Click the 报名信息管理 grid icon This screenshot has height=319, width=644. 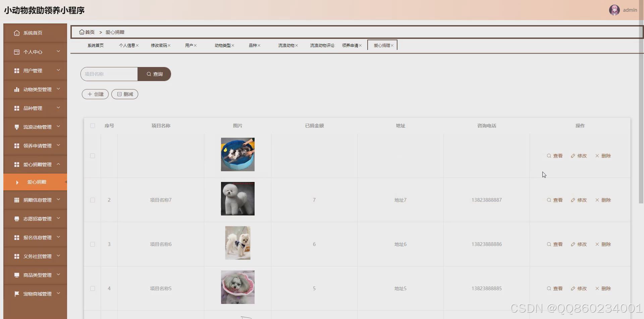pyautogui.click(x=17, y=238)
